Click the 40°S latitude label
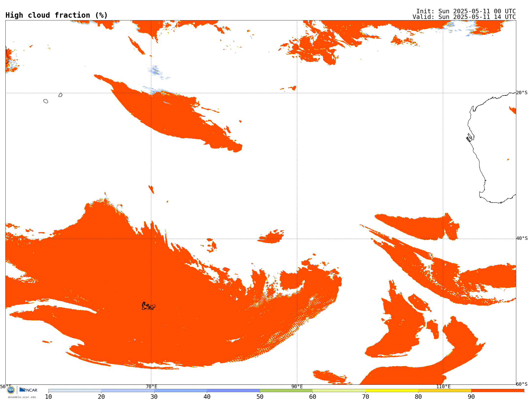 (x=522, y=238)
